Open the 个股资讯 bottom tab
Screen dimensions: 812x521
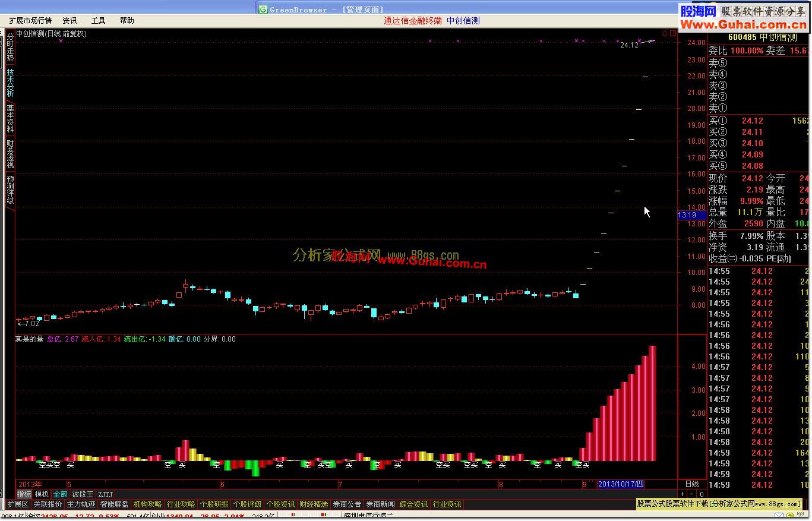(x=280, y=504)
